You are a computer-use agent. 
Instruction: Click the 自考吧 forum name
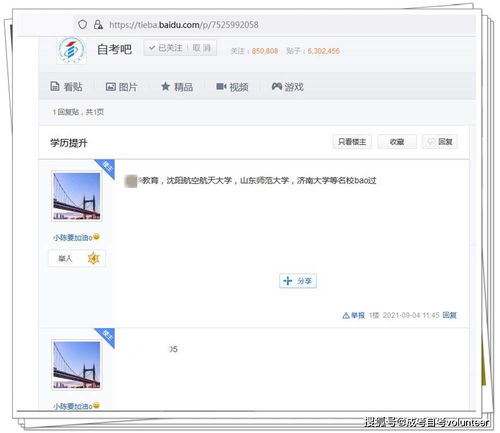click(x=114, y=49)
